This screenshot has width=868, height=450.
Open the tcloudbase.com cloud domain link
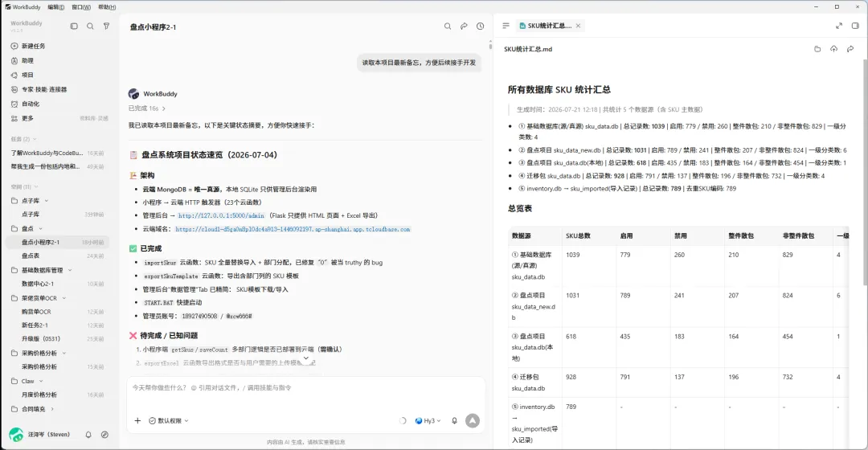coord(293,229)
